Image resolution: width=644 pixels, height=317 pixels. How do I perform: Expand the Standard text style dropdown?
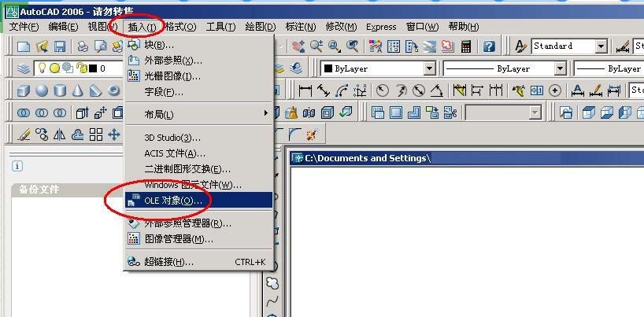coord(601,46)
